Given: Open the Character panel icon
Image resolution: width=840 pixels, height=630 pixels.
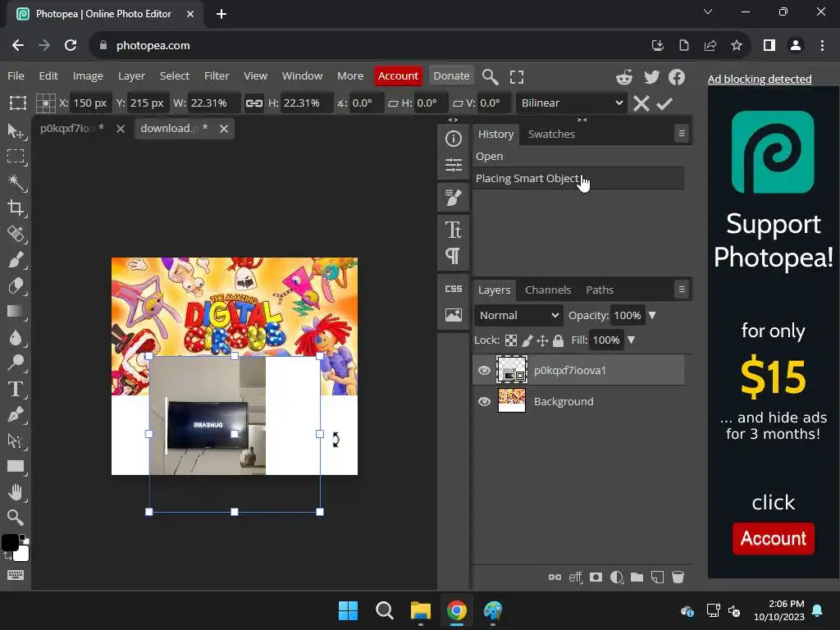Looking at the screenshot, I should [453, 230].
